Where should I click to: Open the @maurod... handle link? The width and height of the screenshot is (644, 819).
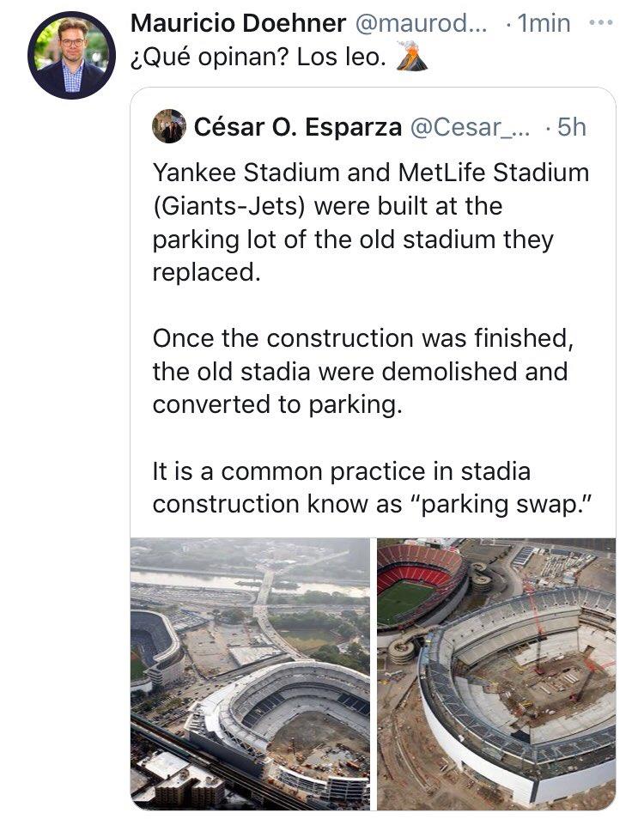pos(421,23)
